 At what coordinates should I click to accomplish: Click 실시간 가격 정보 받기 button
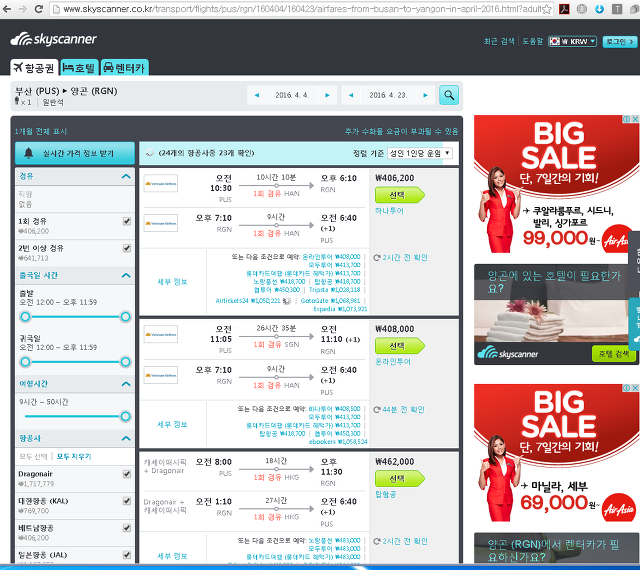pyautogui.click(x=75, y=153)
